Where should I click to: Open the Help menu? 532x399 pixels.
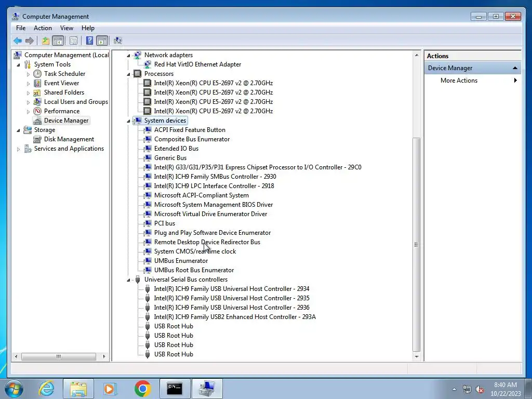[88, 28]
